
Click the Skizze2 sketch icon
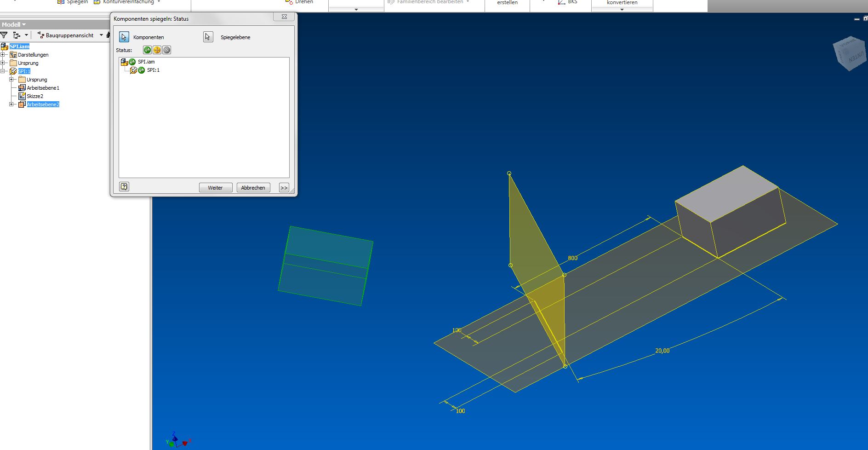pyautogui.click(x=22, y=96)
